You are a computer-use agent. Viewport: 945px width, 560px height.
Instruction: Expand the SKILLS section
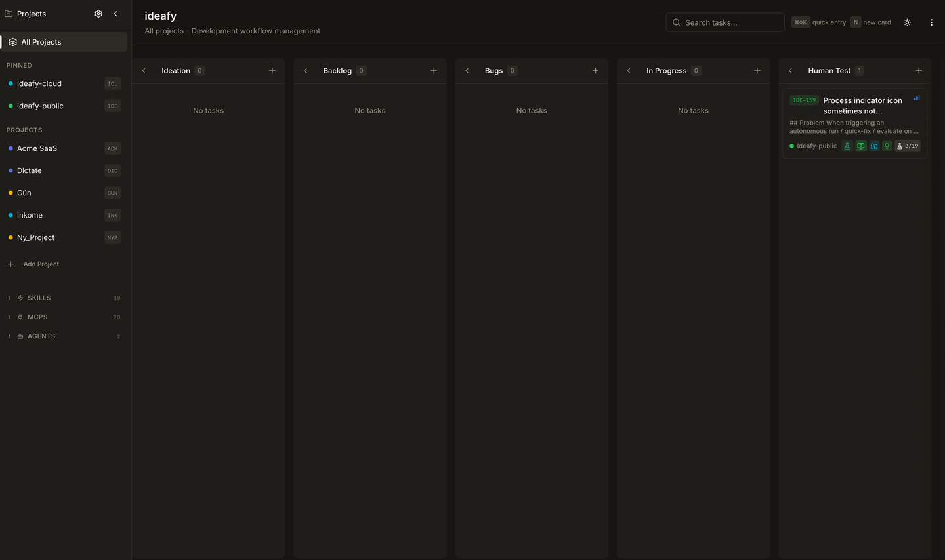point(9,298)
